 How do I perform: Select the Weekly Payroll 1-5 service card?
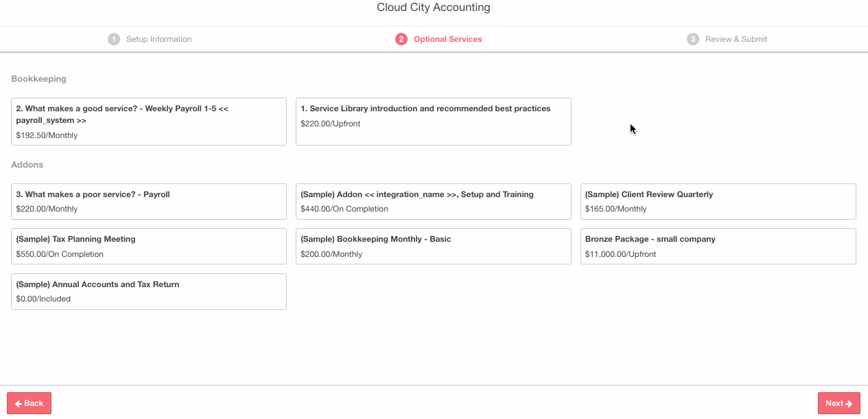[x=149, y=122]
